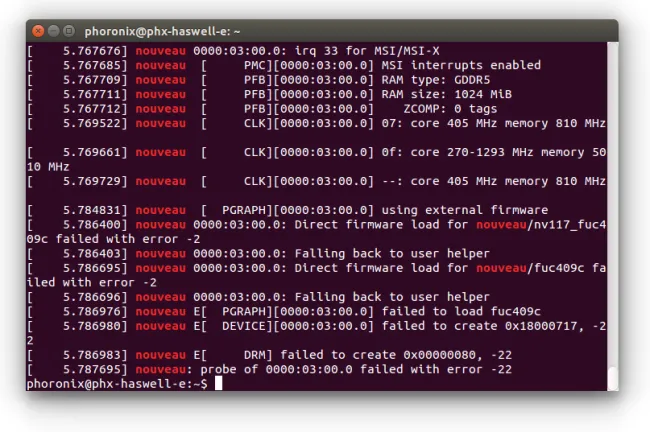Click the 'core 270-1293 MHz' clock text
Screen dimensions: 650x432
coord(472,153)
